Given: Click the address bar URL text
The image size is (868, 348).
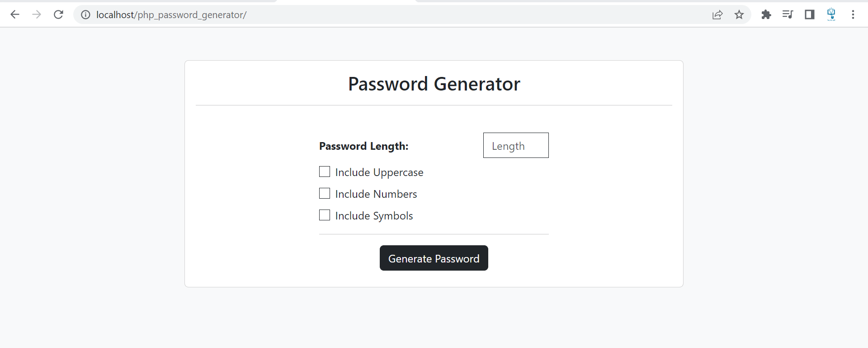Looking at the screenshot, I should (x=171, y=15).
